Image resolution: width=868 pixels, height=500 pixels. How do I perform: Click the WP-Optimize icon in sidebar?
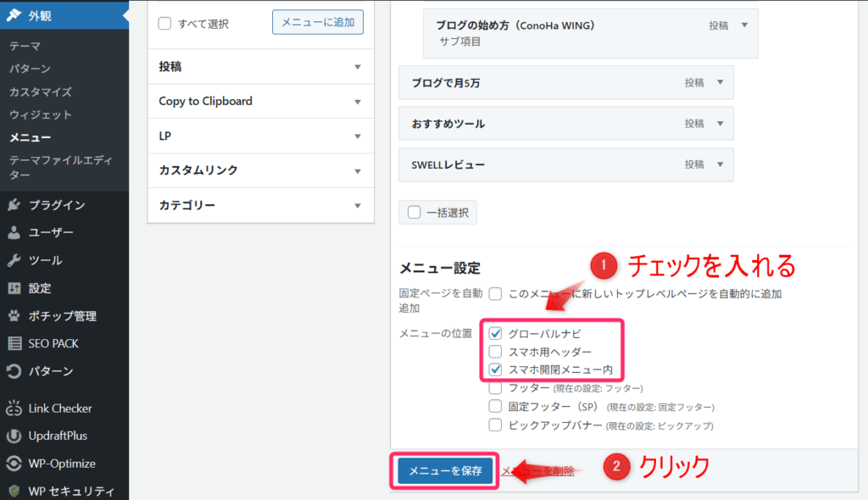(14, 464)
